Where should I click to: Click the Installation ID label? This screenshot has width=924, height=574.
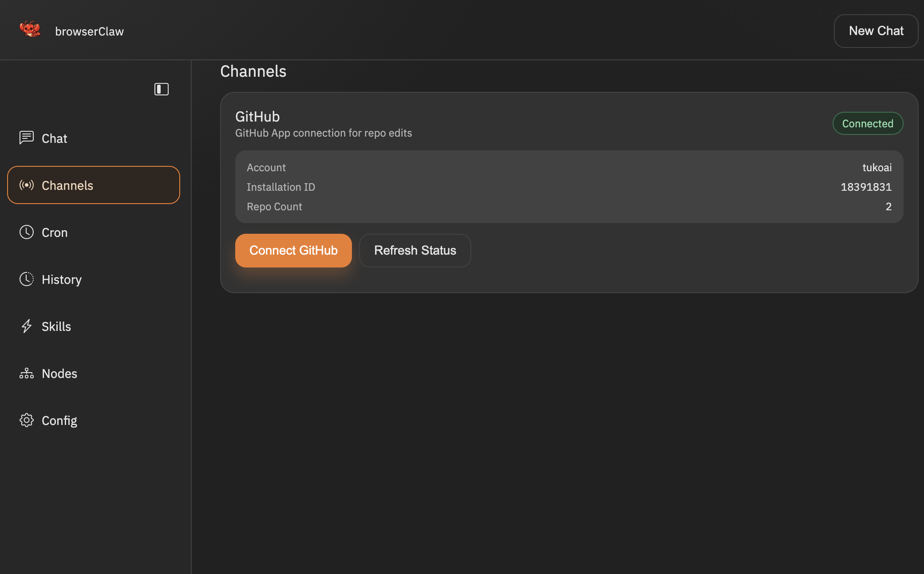pyautogui.click(x=281, y=187)
